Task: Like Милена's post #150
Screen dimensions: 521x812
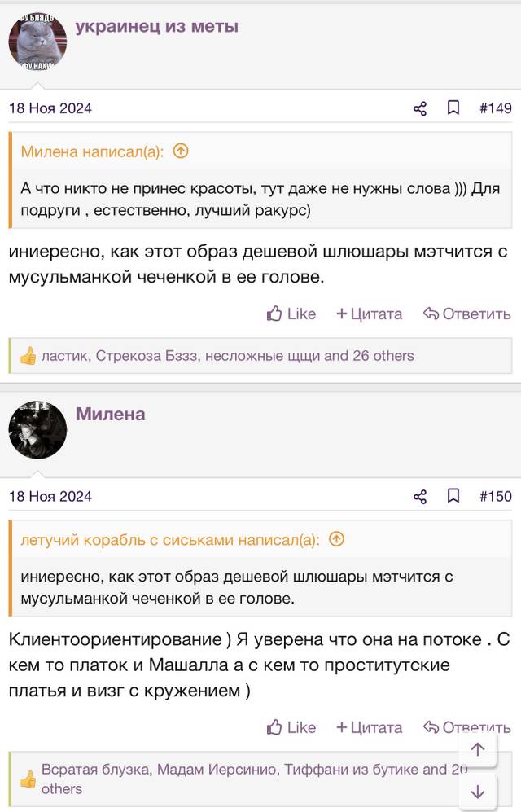Action: [291, 727]
